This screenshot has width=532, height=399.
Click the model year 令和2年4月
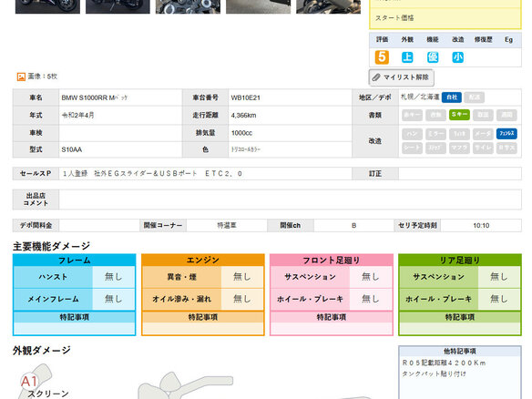click(x=78, y=116)
